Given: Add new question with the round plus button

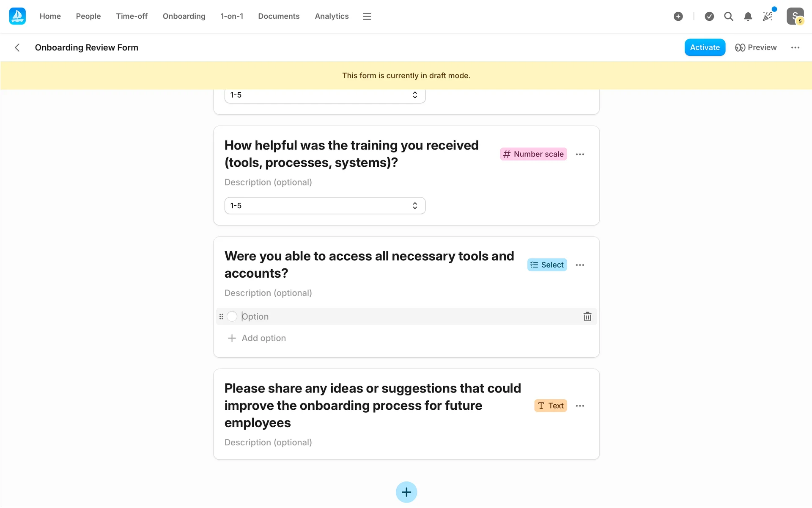Looking at the screenshot, I should (x=406, y=492).
